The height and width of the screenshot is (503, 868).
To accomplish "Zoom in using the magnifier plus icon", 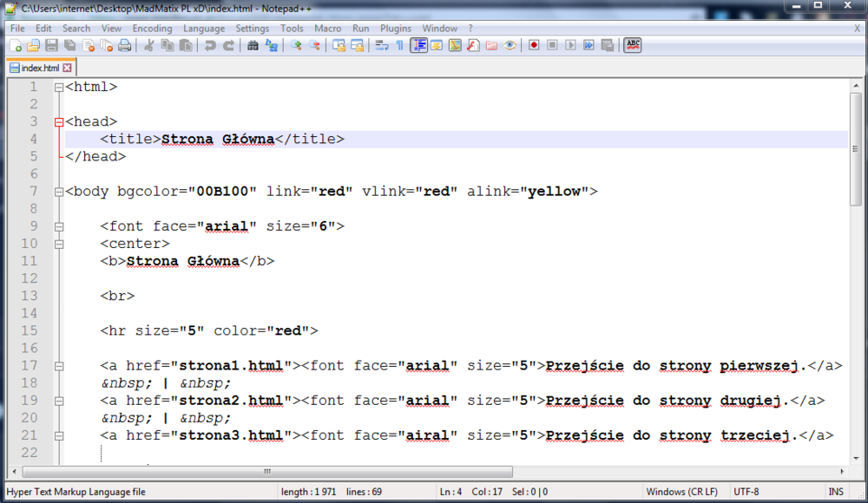I will (296, 45).
